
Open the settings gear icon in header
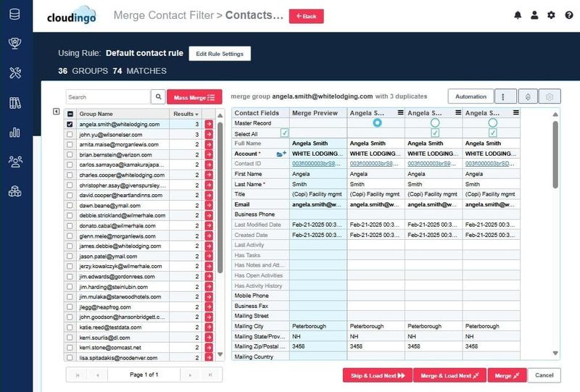pyautogui.click(x=551, y=15)
